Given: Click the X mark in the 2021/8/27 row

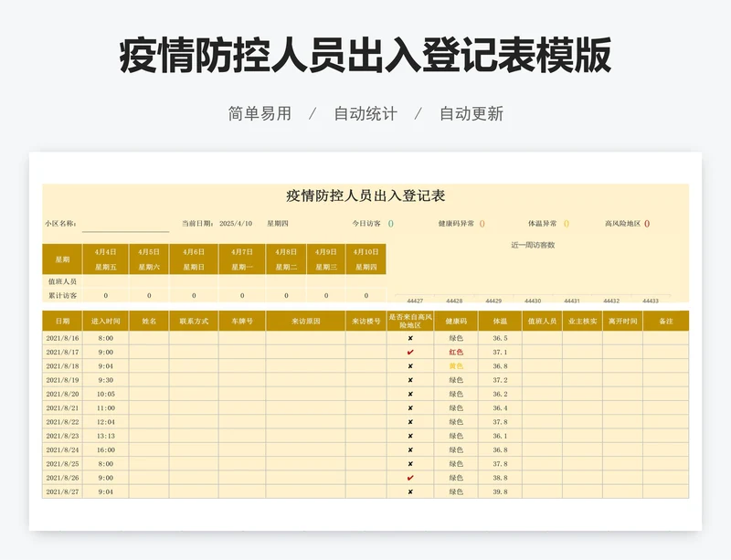Looking at the screenshot, I should (x=410, y=491).
